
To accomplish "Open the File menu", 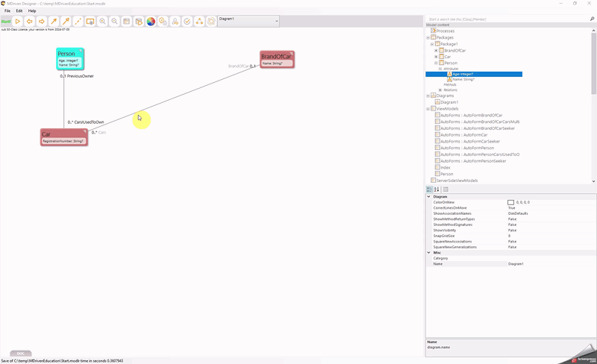I will 7,11.
